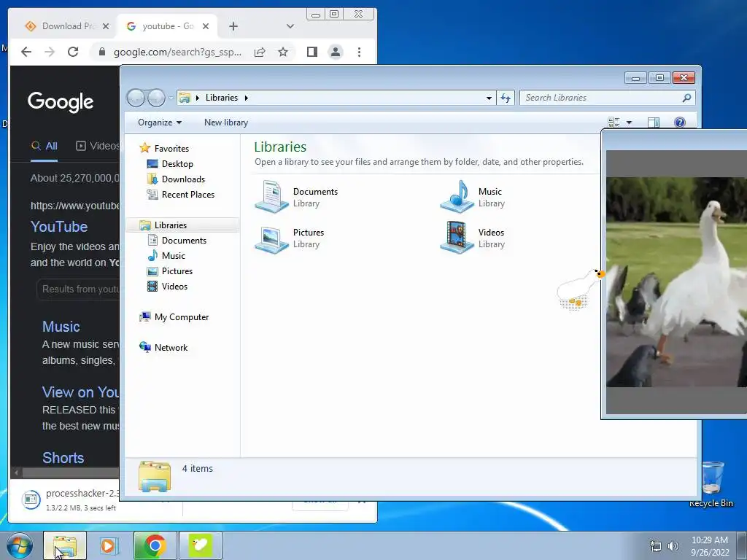
Task: Click the change view icon
Action: click(x=614, y=122)
